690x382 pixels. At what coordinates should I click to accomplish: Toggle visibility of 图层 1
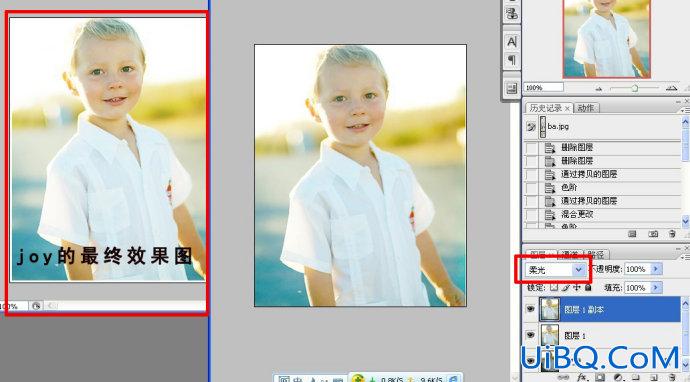(x=531, y=335)
